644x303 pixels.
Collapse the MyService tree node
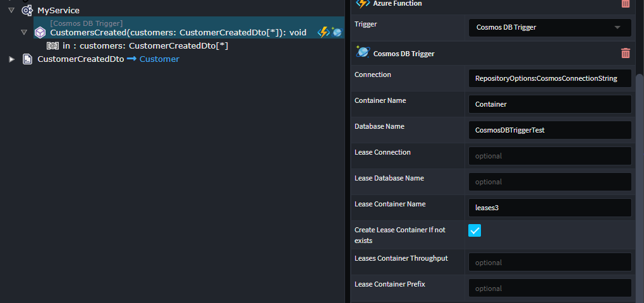(11, 10)
